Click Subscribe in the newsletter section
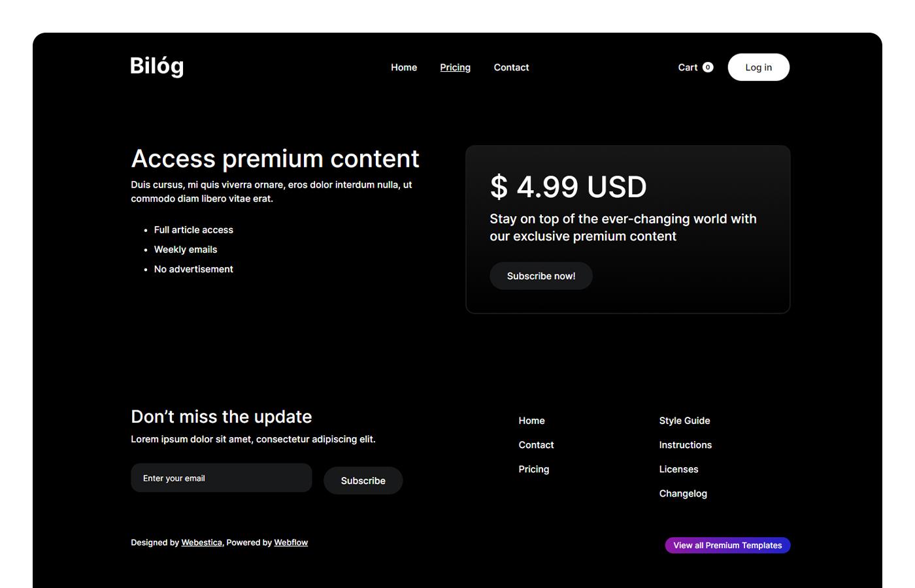The width and height of the screenshot is (915, 588). tap(363, 480)
